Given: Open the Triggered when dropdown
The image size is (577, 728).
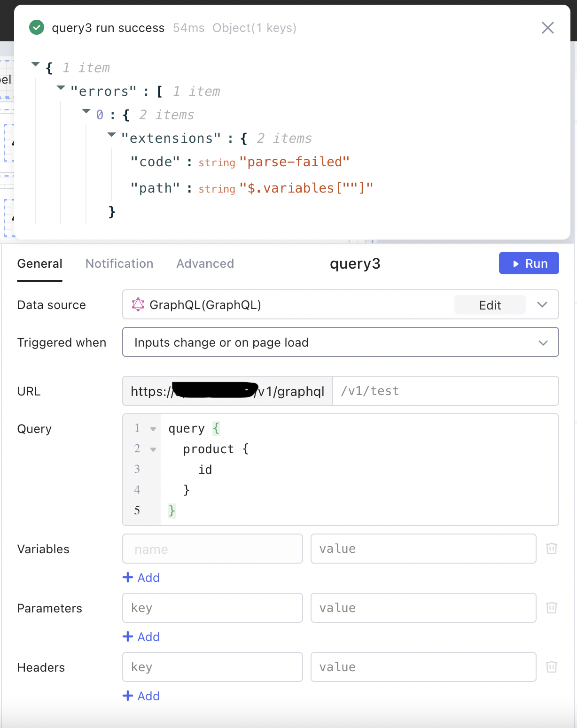Looking at the screenshot, I should click(x=543, y=342).
